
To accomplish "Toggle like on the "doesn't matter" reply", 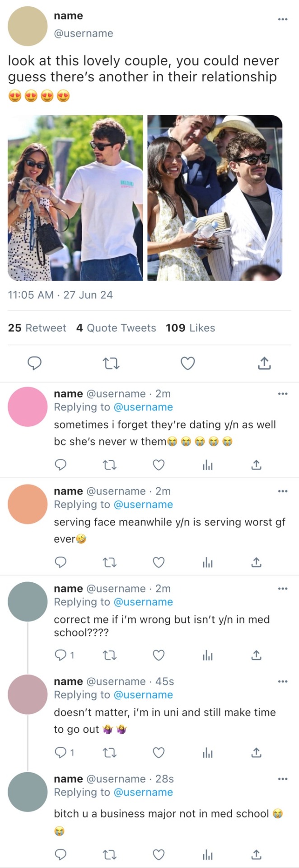I will [159, 753].
